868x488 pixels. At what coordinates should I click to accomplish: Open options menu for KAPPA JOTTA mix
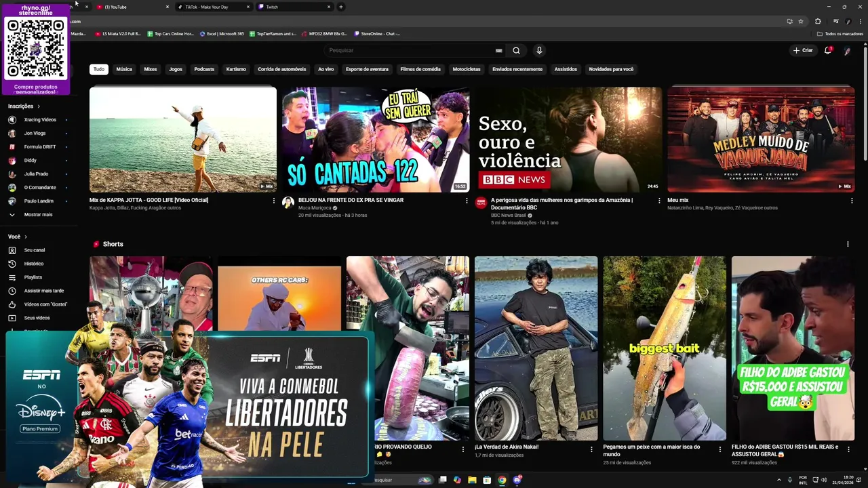click(x=274, y=201)
